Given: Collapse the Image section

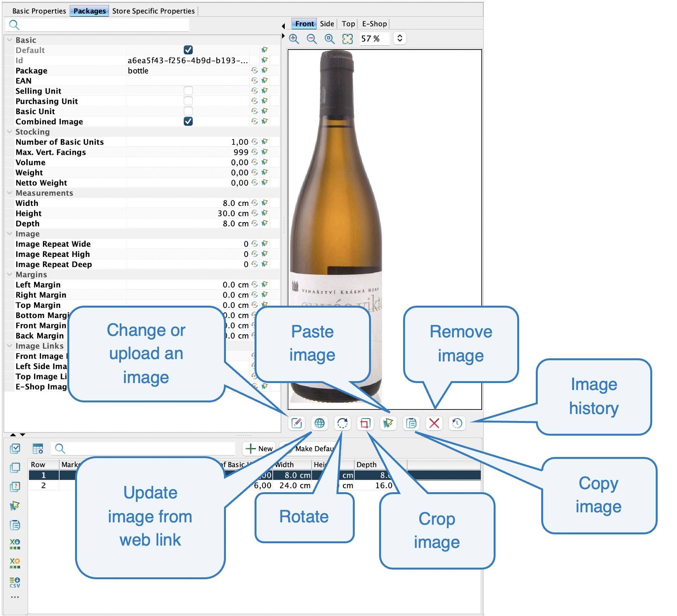Looking at the screenshot, I should pyautogui.click(x=10, y=233).
